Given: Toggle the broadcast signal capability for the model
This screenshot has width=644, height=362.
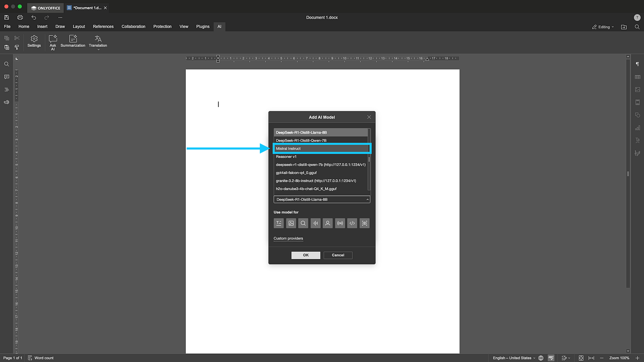Looking at the screenshot, I should (x=340, y=223).
